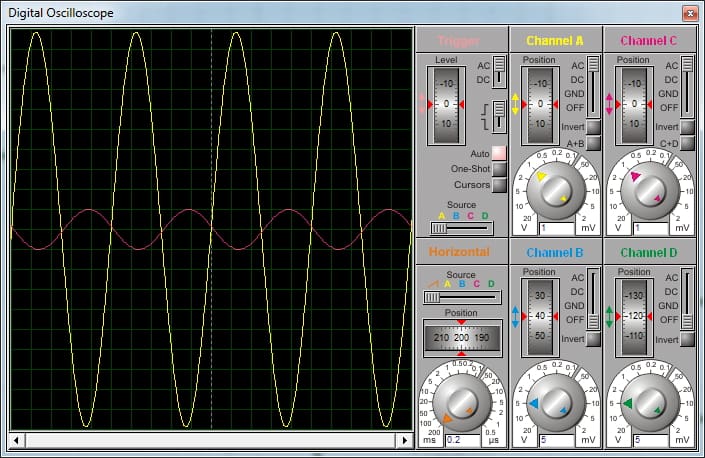Click Channel D volts value field

coord(651,440)
